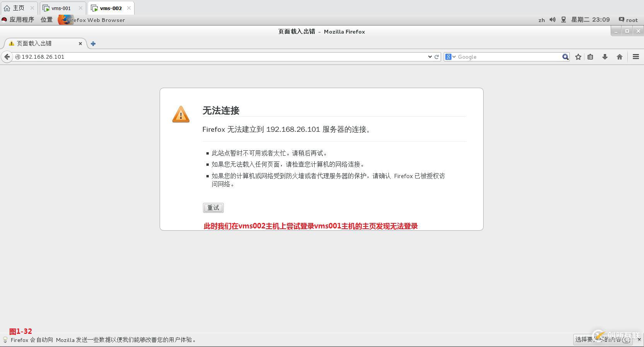Screen dimensions: 644x347
Task: Minimize the Firefox window
Action: point(616,31)
